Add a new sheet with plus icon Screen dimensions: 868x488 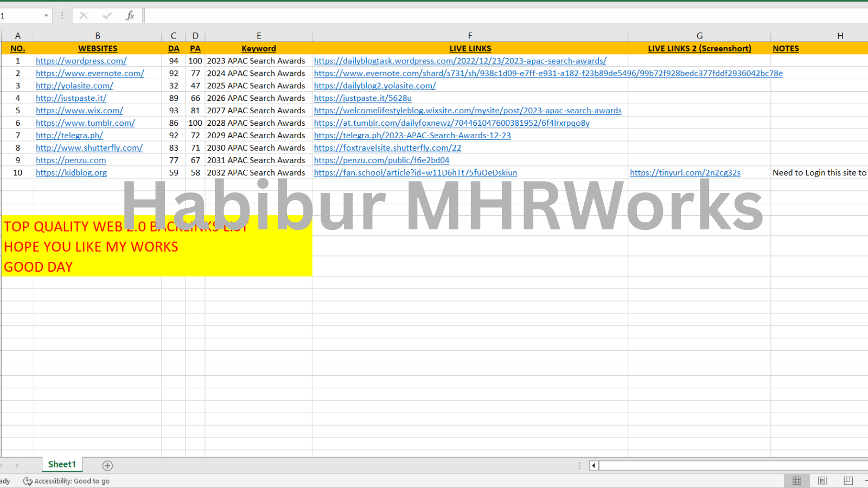(107, 466)
